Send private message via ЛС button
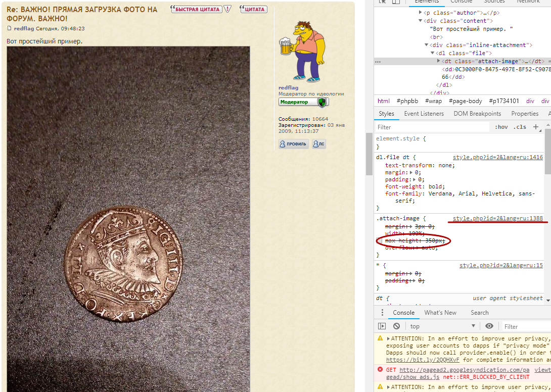The width and height of the screenshot is (551, 392). click(319, 144)
